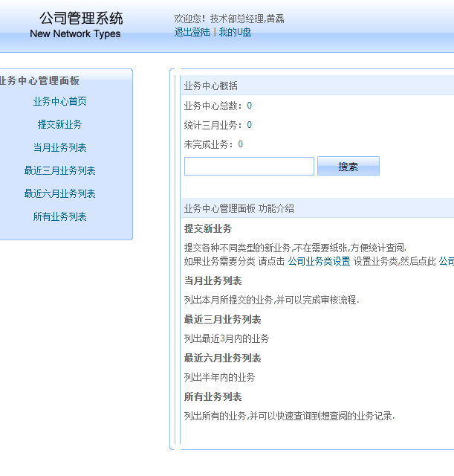This screenshot has height=476, width=454.
Task: Click the 业务中心总数 count value
Action: [x=249, y=106]
